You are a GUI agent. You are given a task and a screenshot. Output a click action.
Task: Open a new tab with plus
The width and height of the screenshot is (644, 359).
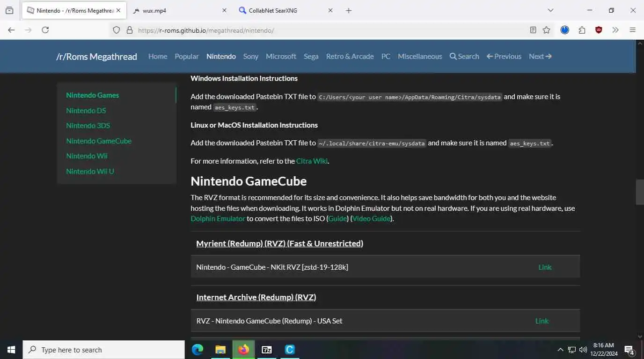pos(349,10)
